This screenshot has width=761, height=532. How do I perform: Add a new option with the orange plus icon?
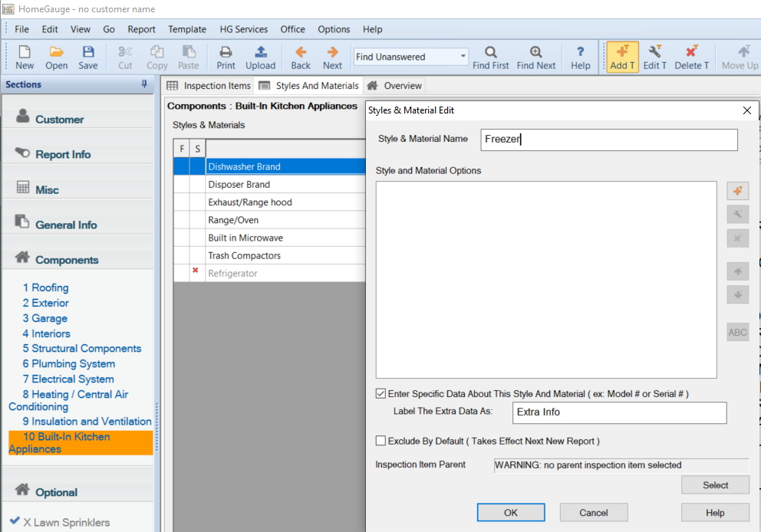pos(737,191)
